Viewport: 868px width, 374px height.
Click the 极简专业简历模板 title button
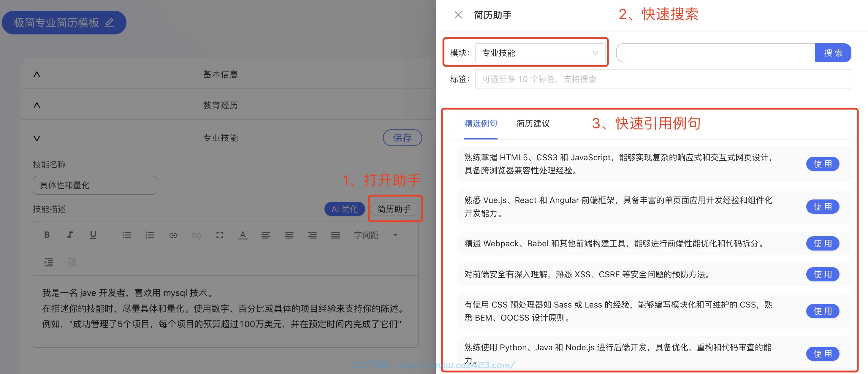(x=64, y=23)
